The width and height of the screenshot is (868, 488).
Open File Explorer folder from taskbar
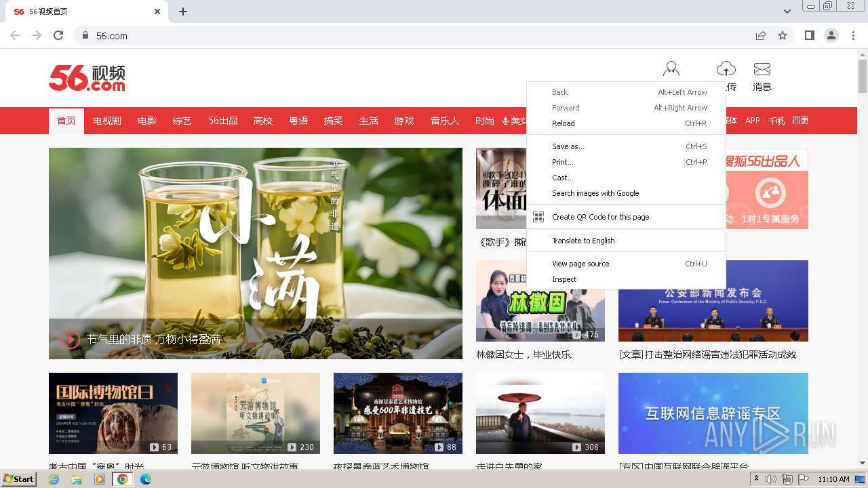(x=77, y=479)
